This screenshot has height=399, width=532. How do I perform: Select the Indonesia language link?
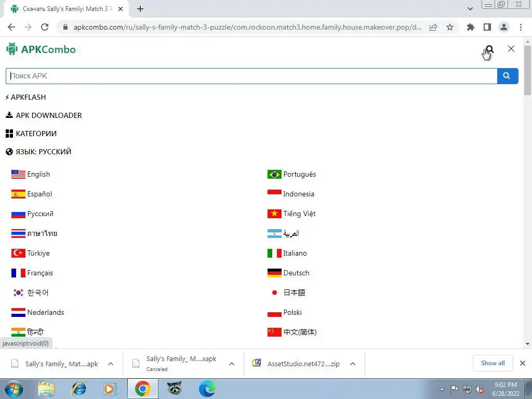[x=299, y=194]
